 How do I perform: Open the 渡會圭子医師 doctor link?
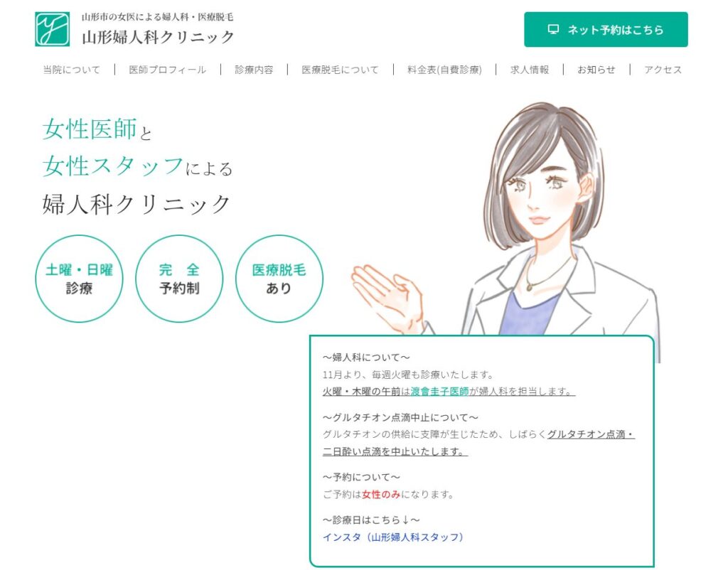click(439, 392)
